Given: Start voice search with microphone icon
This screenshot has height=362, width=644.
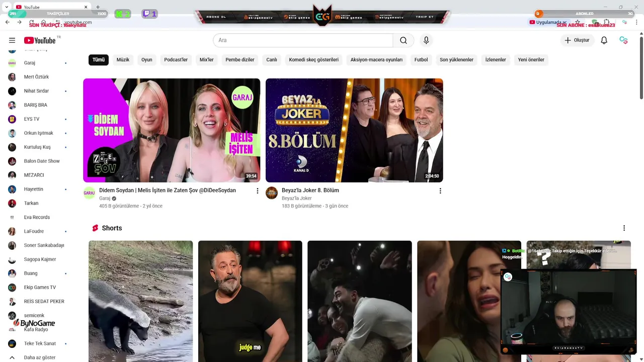Looking at the screenshot, I should 426,40.
